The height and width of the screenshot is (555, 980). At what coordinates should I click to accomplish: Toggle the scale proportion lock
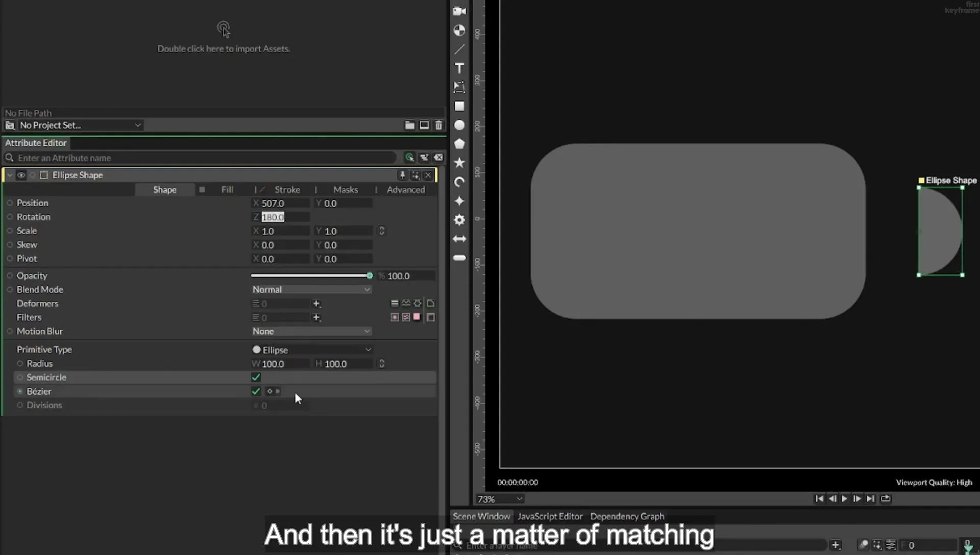coord(381,231)
